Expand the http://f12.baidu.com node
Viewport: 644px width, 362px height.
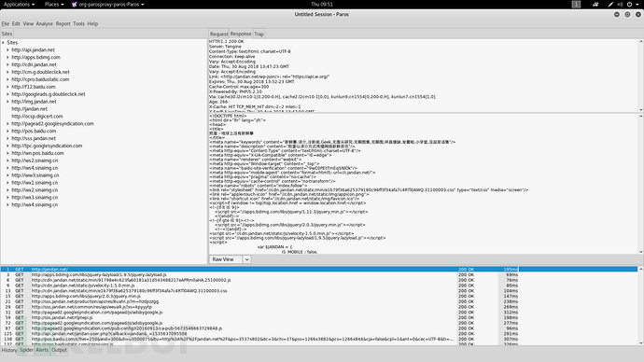[x=7, y=87]
